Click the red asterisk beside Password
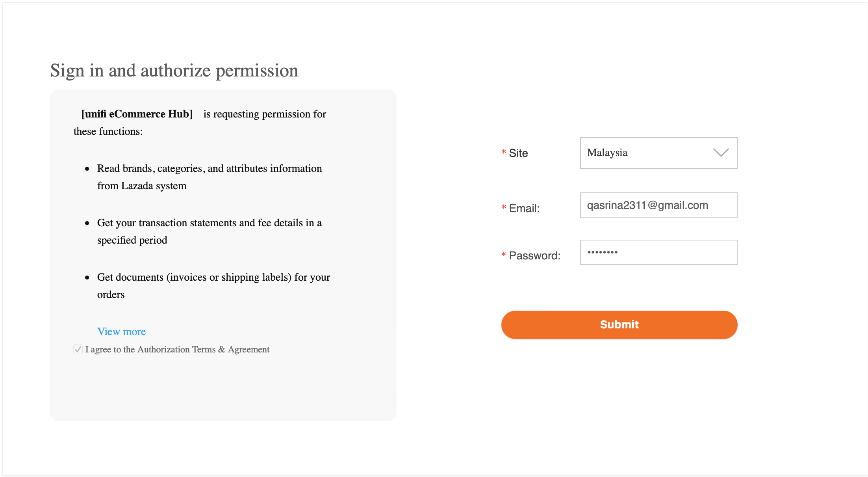This screenshot has width=868, height=477. [503, 255]
